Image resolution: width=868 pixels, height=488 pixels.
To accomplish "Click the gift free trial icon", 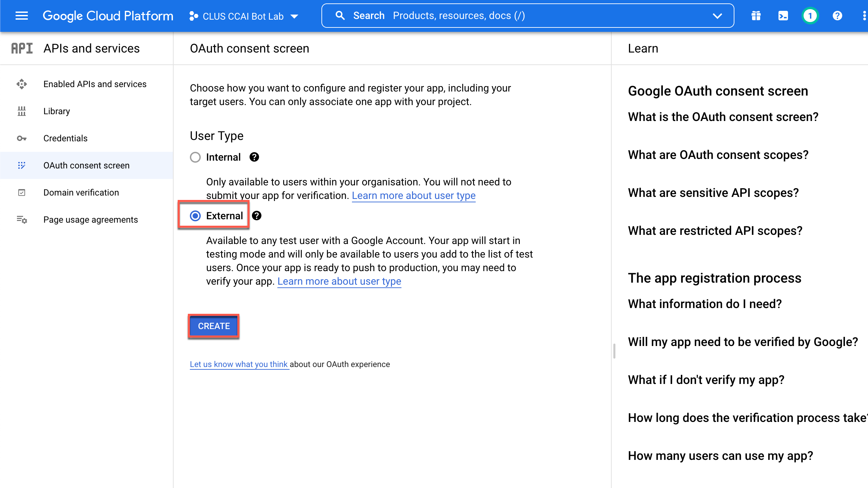I will coord(756,16).
